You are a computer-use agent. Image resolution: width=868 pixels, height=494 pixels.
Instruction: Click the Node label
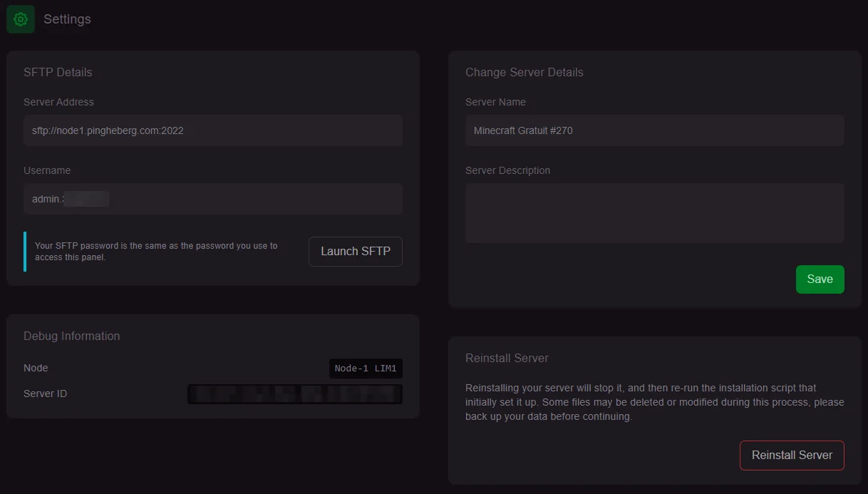click(36, 368)
